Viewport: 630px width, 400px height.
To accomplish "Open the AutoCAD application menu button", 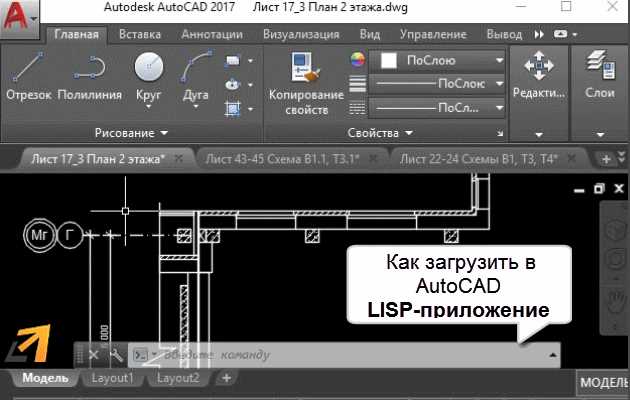I will point(19,18).
